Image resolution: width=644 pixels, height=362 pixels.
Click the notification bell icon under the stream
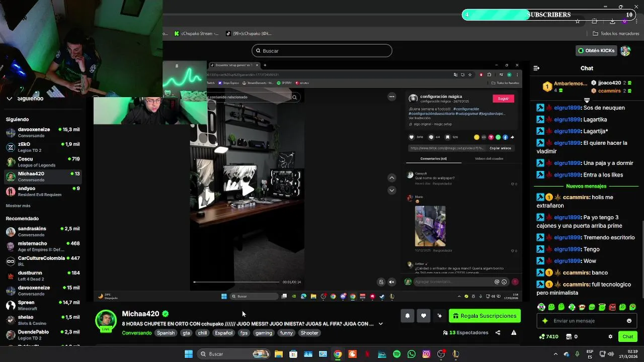pos(408,316)
